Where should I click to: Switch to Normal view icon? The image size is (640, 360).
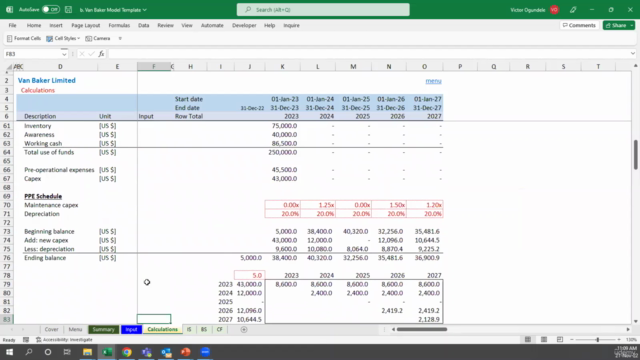point(528,340)
